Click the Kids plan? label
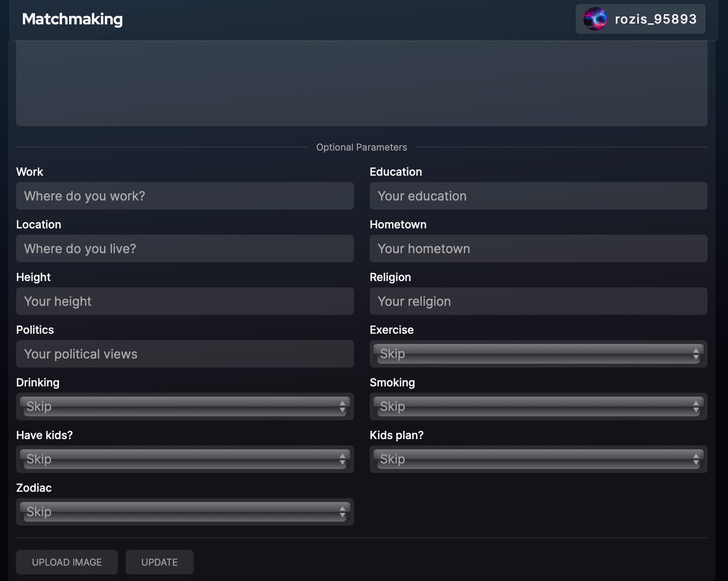728x581 pixels. click(396, 435)
